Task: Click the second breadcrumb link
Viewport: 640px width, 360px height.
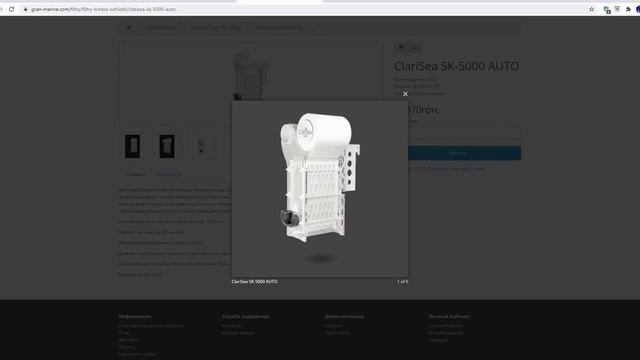Action: point(161,28)
